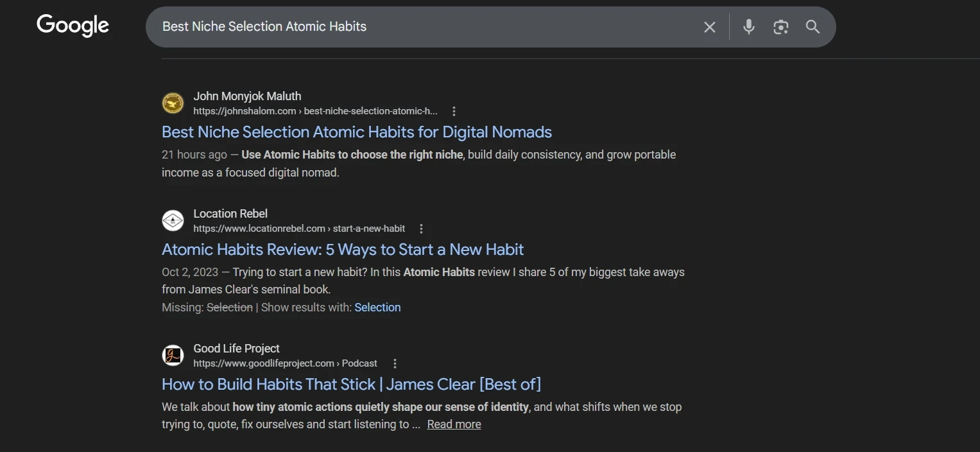Screen dimensions: 980x452
Task: Open more options for Good Life Project result
Action: coord(395,363)
